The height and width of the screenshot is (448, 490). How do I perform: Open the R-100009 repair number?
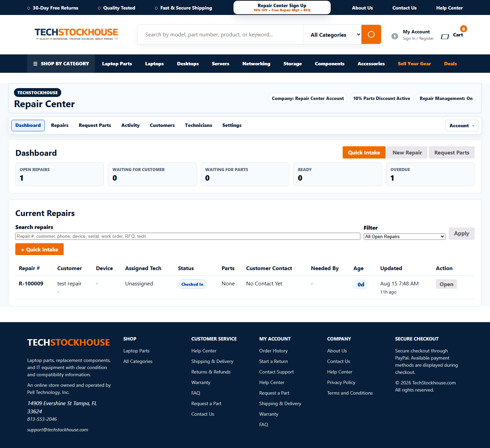coord(31,284)
